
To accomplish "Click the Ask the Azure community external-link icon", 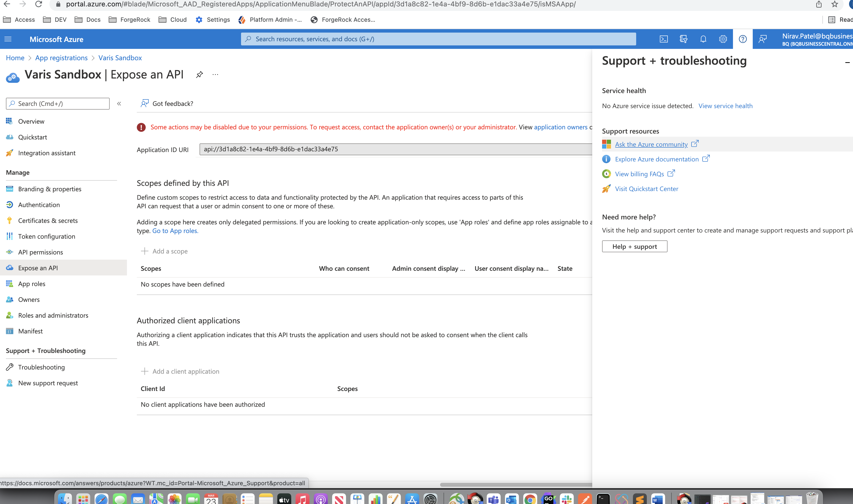I will (x=695, y=144).
